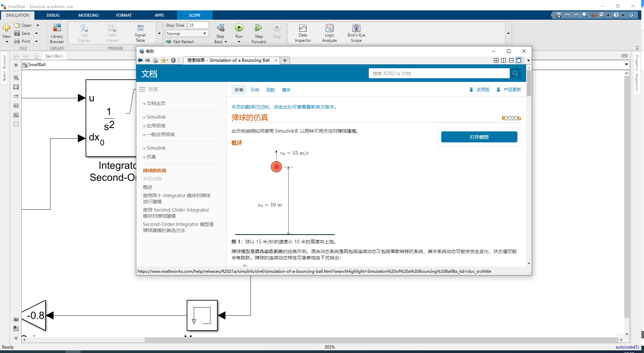Screen dimensions: 644x353
Task: Click the 打开模型 button
Action: click(x=479, y=137)
